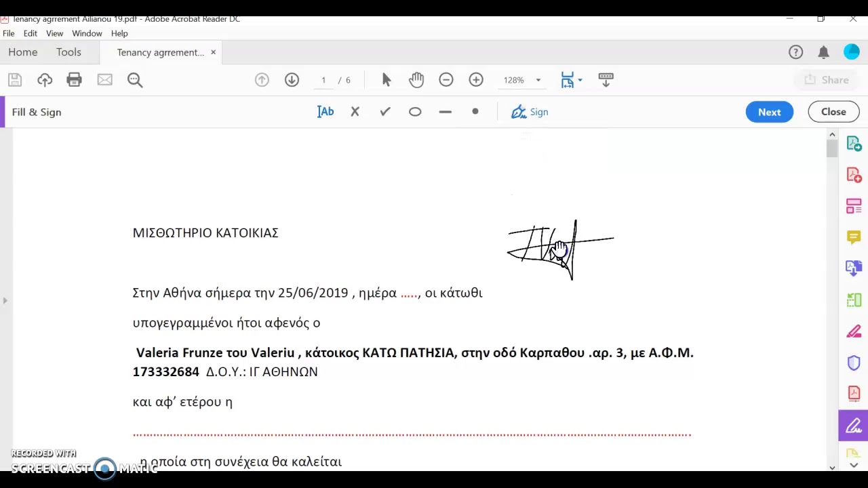Open the Compress PDF tool in sidebar
Viewport: 868px width, 488px height.
pos(854,394)
